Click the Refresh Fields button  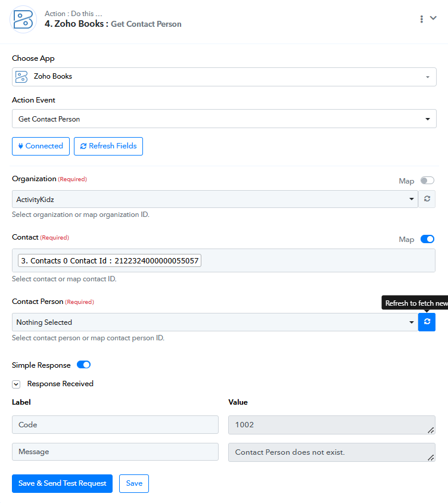click(108, 146)
